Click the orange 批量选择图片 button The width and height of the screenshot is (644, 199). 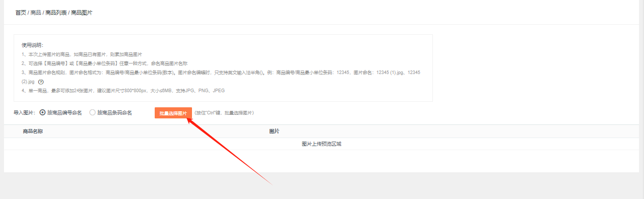[173, 113]
